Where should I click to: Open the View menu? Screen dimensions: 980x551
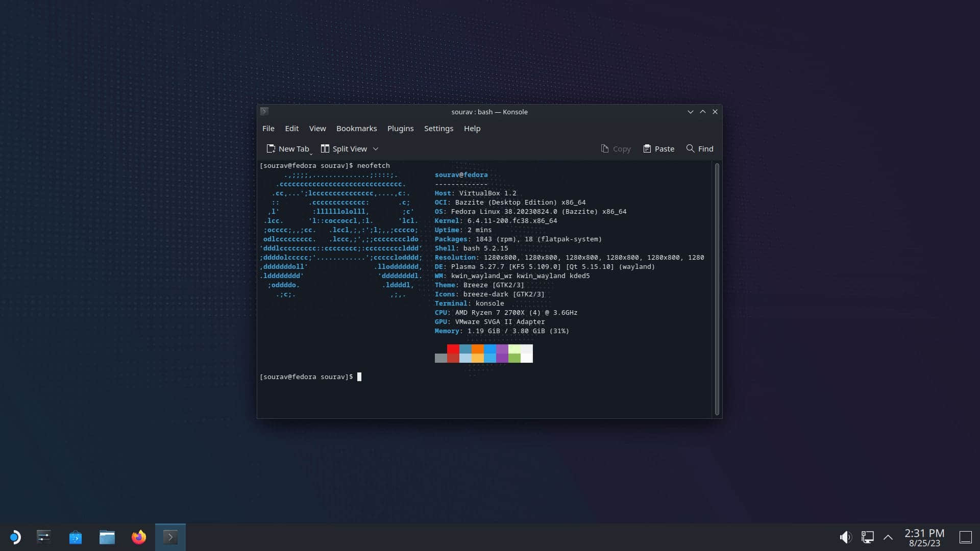[317, 129]
